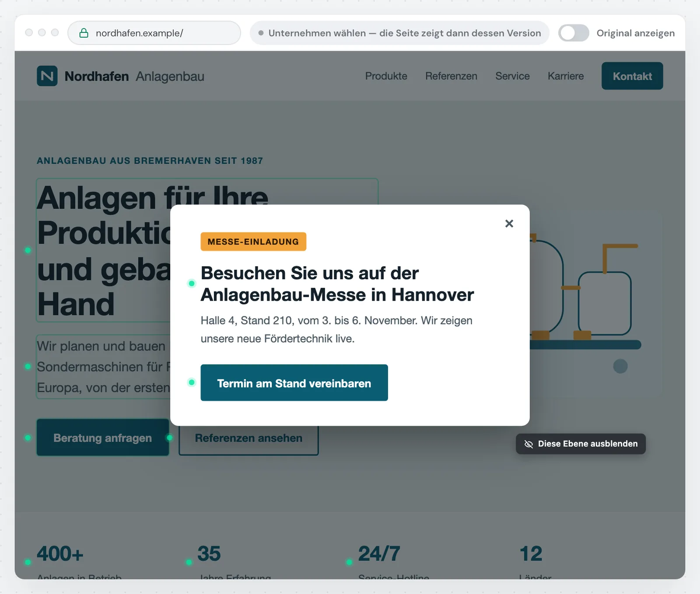Click the MESSE-EINLADUNG badge
The width and height of the screenshot is (700, 594).
tap(253, 242)
